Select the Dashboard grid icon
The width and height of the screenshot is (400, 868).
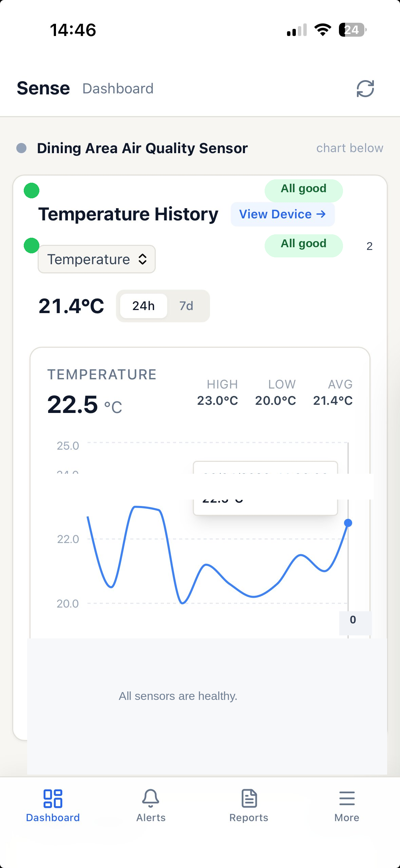click(53, 798)
